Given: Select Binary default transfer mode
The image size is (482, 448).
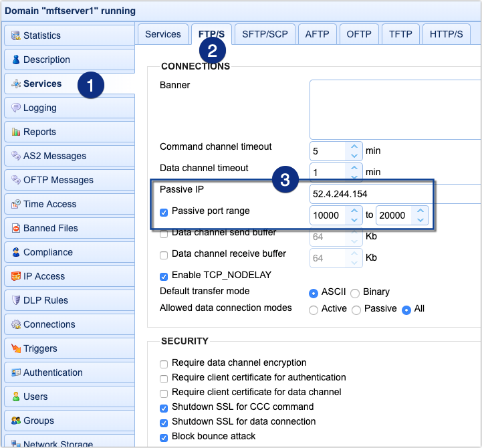Looking at the screenshot, I should 355,294.
